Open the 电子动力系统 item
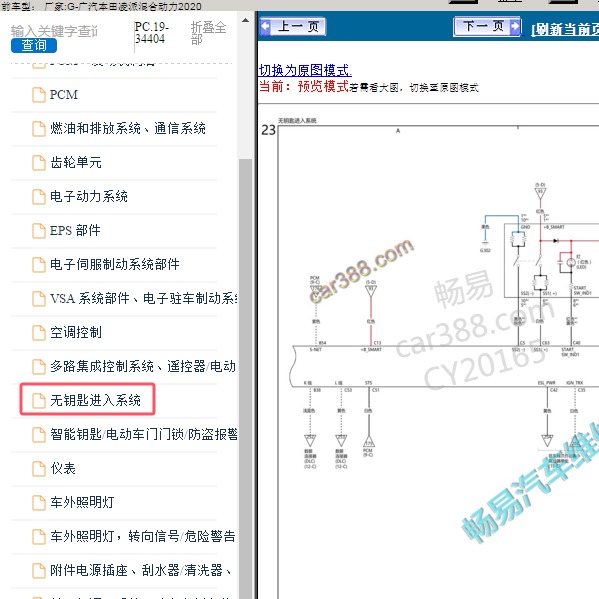The image size is (599, 599). point(89,196)
